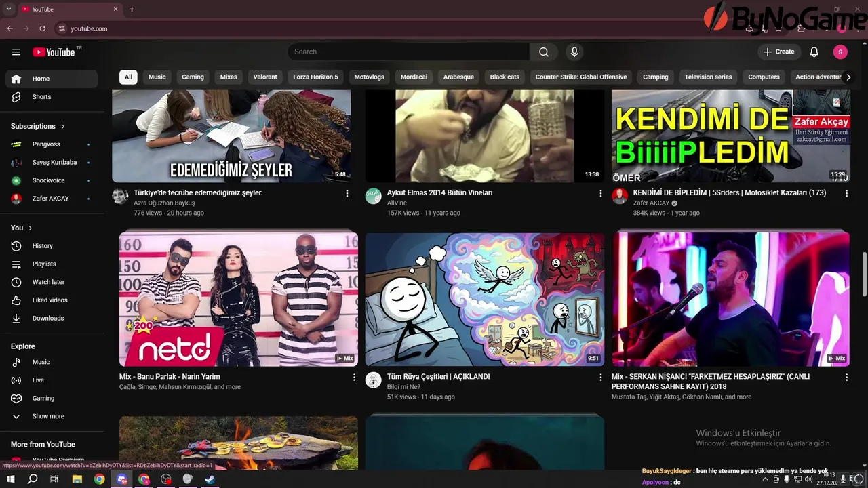Open the netd Mix thumbnail
868x488 pixels.
(x=239, y=300)
